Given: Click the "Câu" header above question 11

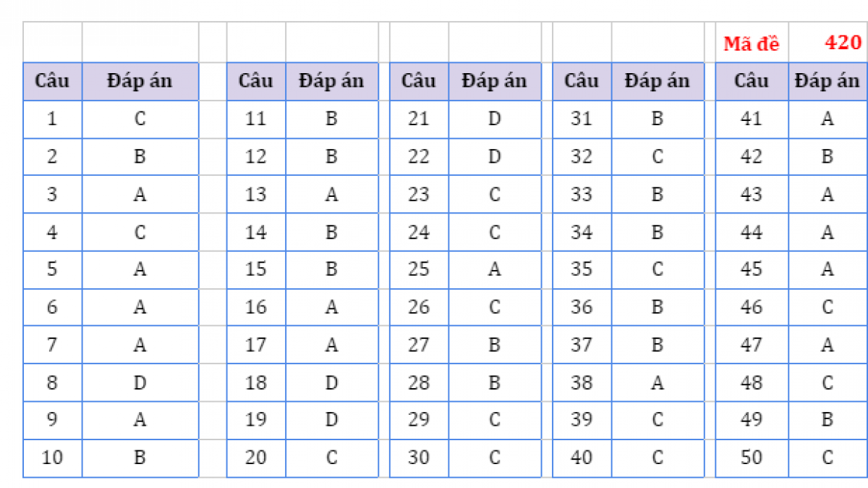Looking at the screenshot, I should pos(256,80).
